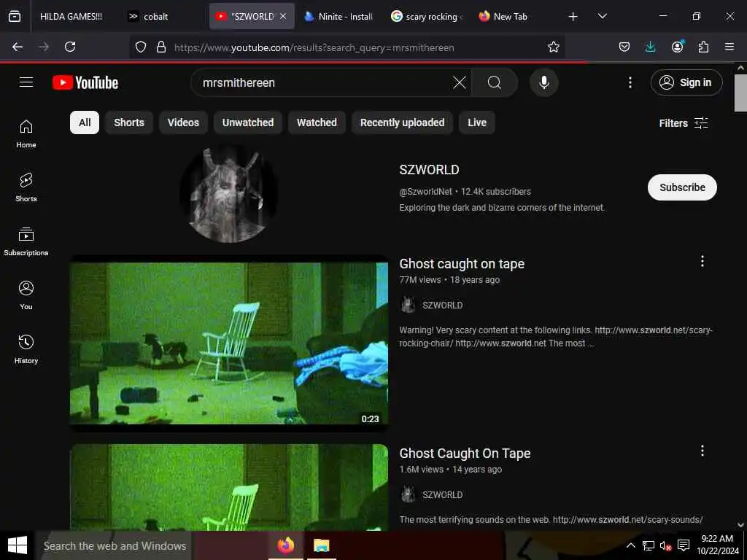747x560 pixels.
Task: Open a new browser tab with plus
Action: pyautogui.click(x=573, y=17)
